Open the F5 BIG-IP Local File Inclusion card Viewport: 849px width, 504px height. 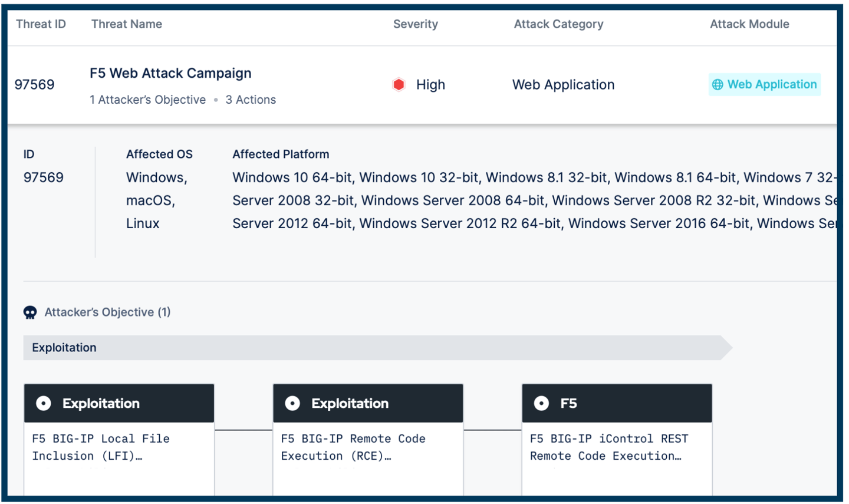(x=119, y=447)
